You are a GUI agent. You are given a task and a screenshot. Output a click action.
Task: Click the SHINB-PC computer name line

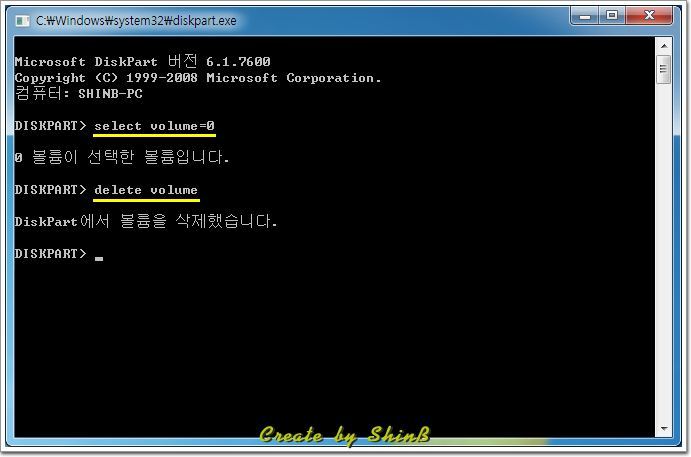point(78,93)
